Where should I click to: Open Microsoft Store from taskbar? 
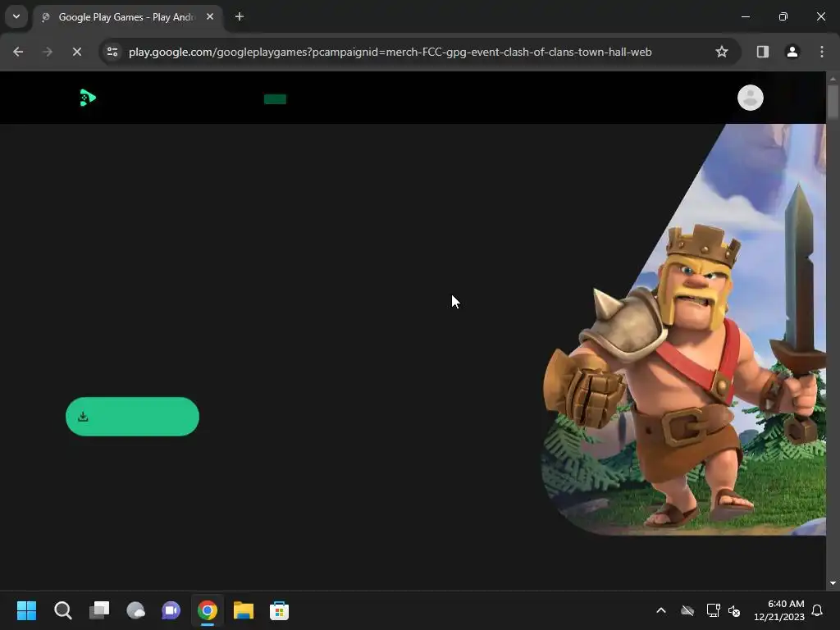279,610
